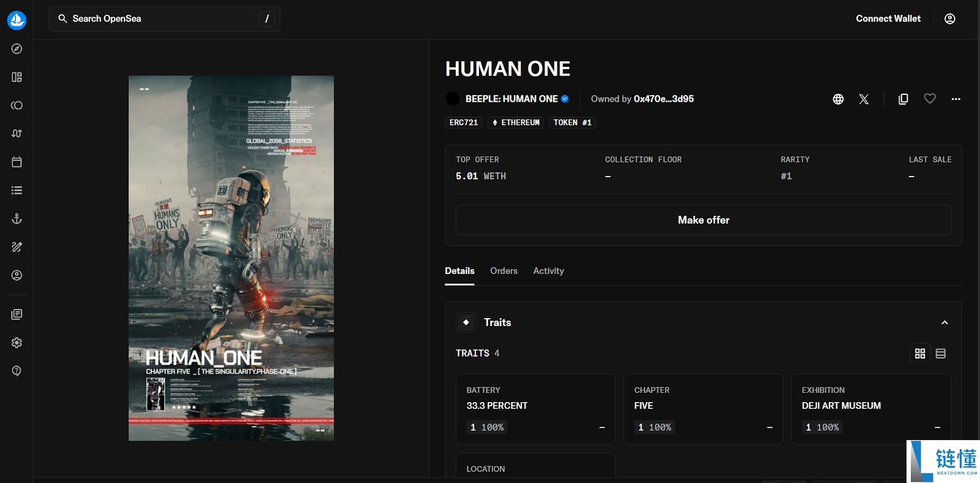
Task: Click the TOKEN #1 chip
Action: (573, 123)
